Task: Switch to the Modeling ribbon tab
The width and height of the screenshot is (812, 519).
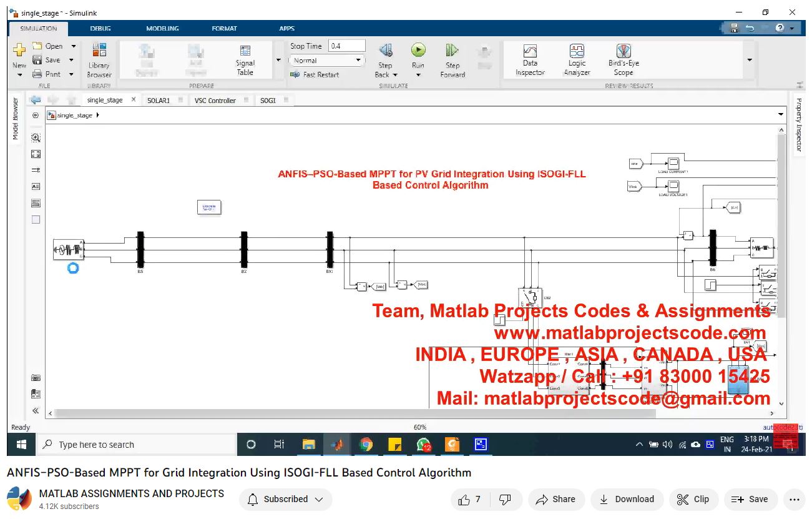Action: coord(162,28)
